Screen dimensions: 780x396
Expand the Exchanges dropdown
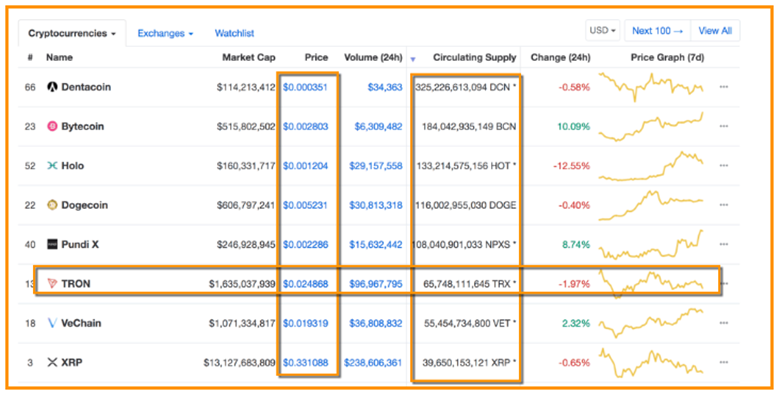(x=165, y=33)
